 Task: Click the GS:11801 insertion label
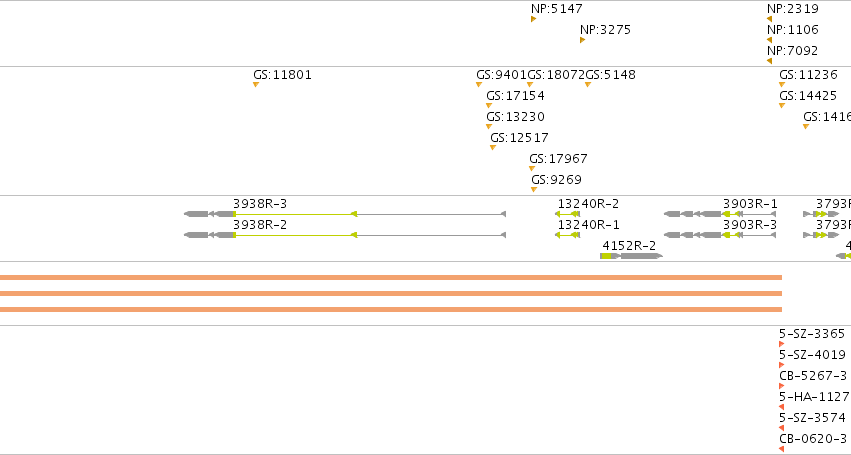(282, 75)
